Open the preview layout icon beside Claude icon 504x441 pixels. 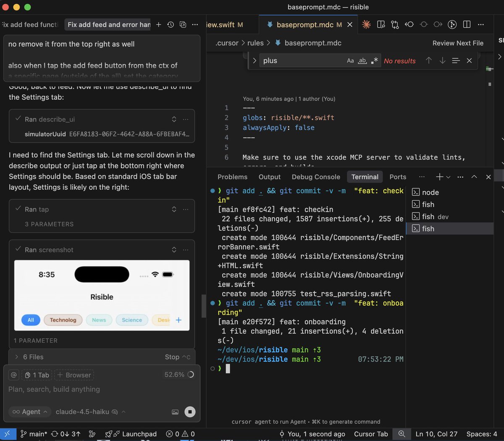pyautogui.click(x=381, y=24)
